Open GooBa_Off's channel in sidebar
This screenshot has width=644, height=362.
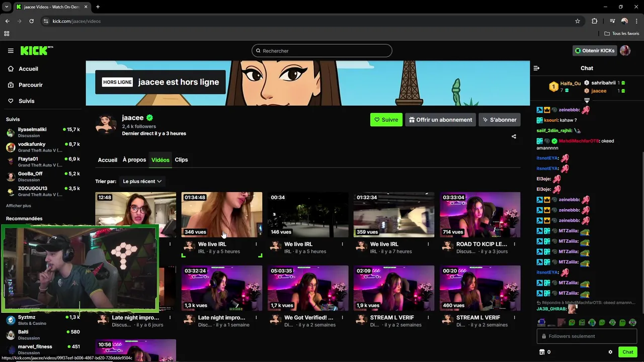coord(43,176)
